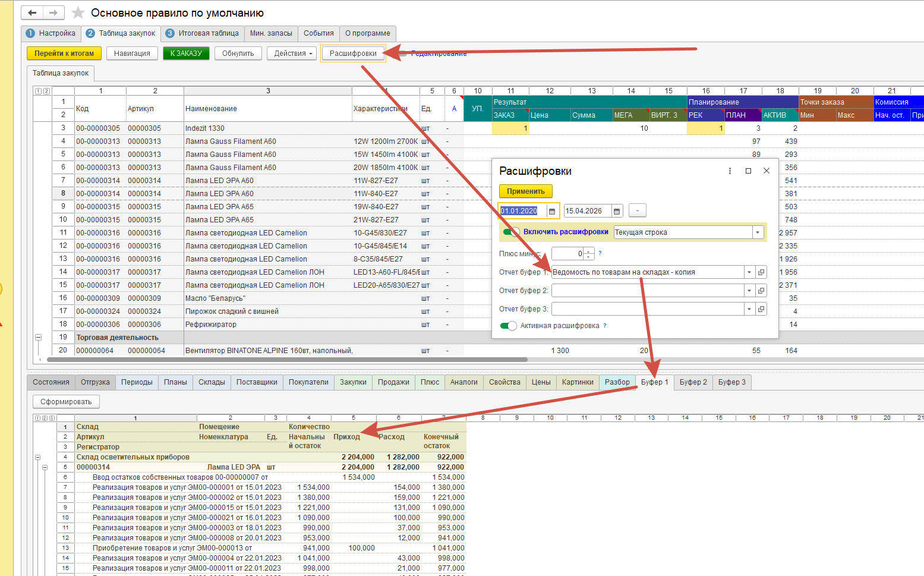The width and height of the screenshot is (924, 576).
Task: Click help question mark next to Плюс минус
Action: (x=600, y=253)
